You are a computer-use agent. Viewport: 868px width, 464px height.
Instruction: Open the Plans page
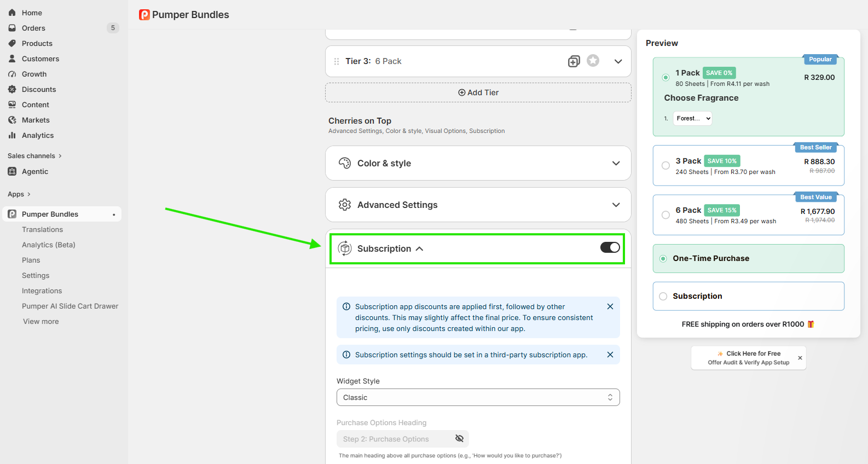click(x=31, y=260)
